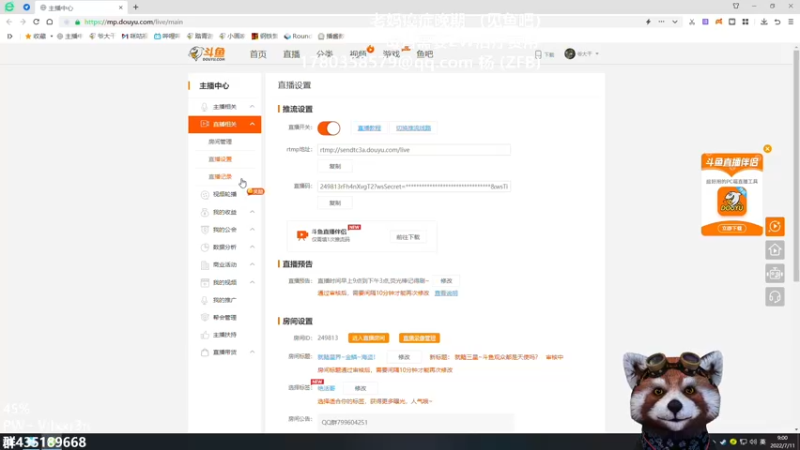Click the home icon on right toolbar
Viewport: 800px width, 450px height.
[775, 250]
